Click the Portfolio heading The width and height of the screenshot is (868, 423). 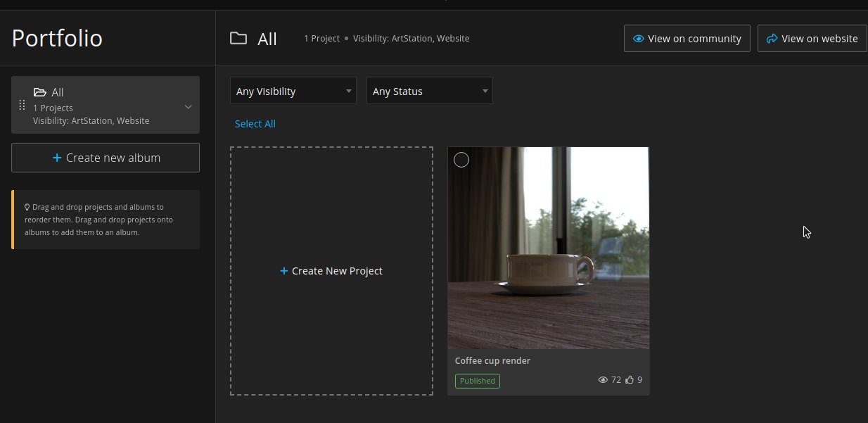coord(58,38)
